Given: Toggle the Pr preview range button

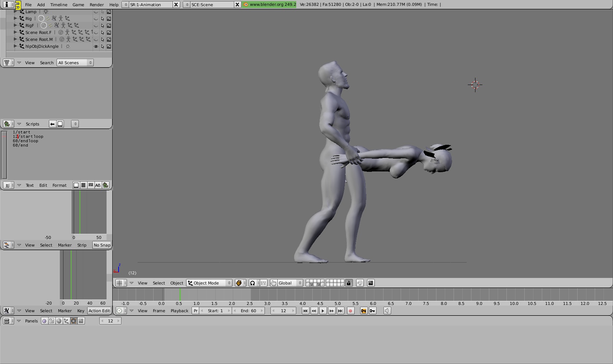Looking at the screenshot, I should click(x=196, y=311).
